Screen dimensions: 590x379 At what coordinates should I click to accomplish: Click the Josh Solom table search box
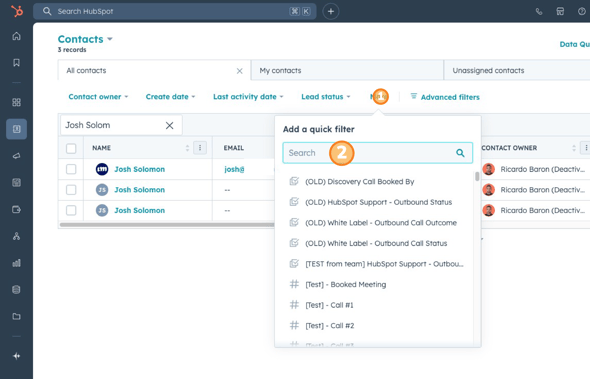121,125
